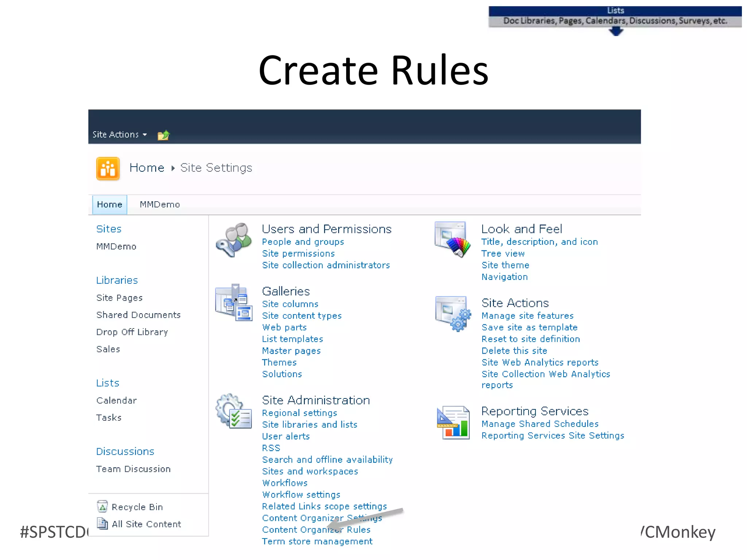This screenshot has width=747, height=560.
Task: Open the Site permissions link
Action: pos(298,254)
